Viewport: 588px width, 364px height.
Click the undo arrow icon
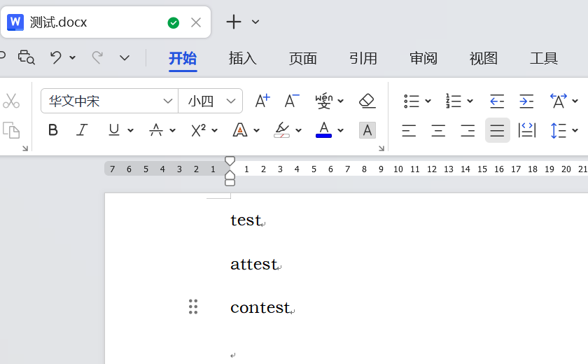click(56, 57)
